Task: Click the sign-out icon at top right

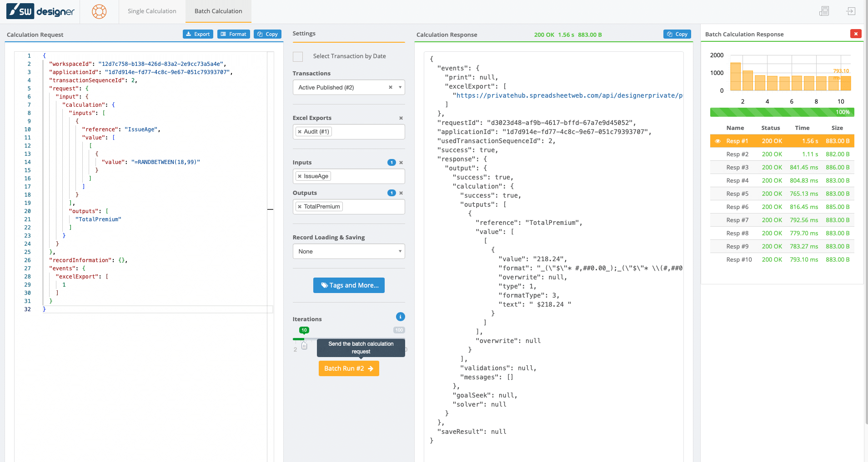Action: (851, 11)
